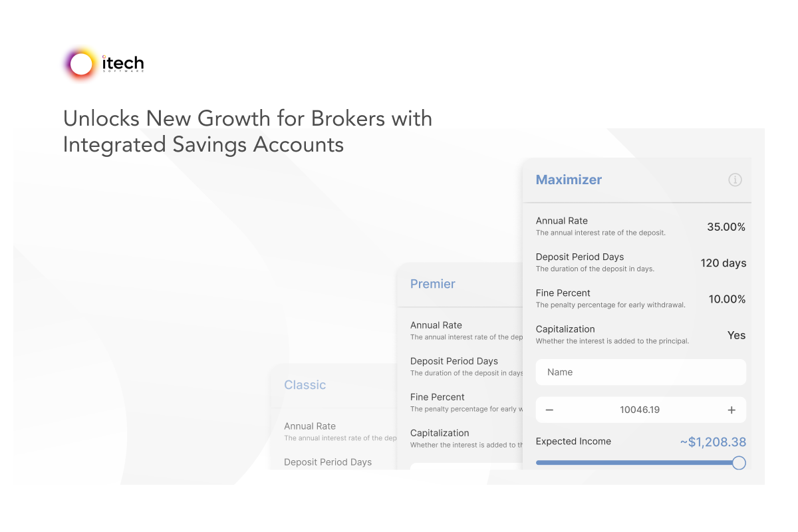Click the 120 days deposit period value
This screenshot has height=532, width=798.
[x=724, y=263]
